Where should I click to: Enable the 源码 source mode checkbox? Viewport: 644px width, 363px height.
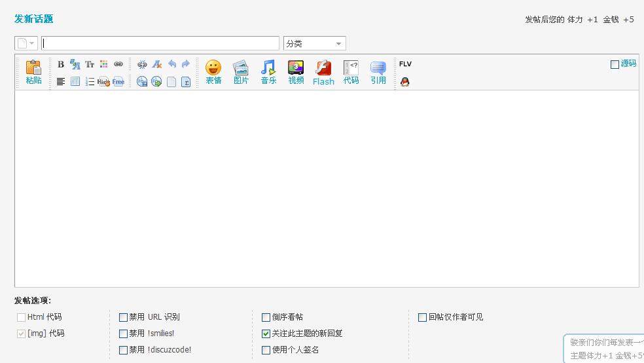coord(615,64)
